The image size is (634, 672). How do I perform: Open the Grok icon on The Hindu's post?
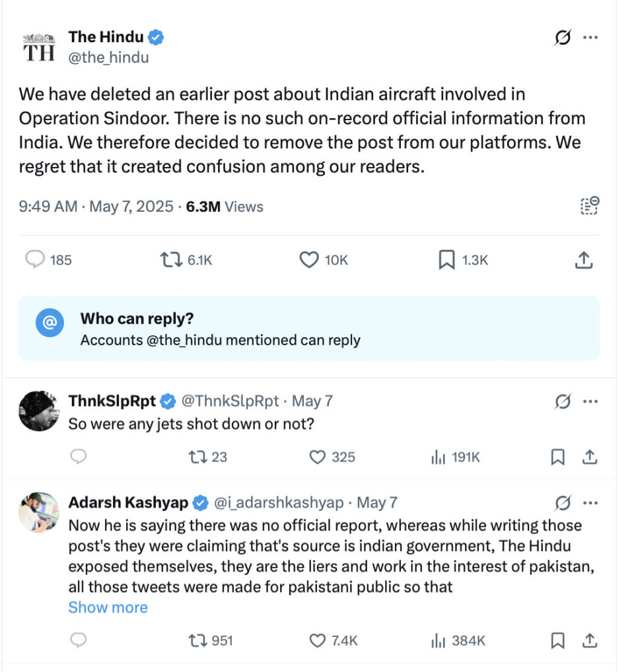(x=562, y=38)
